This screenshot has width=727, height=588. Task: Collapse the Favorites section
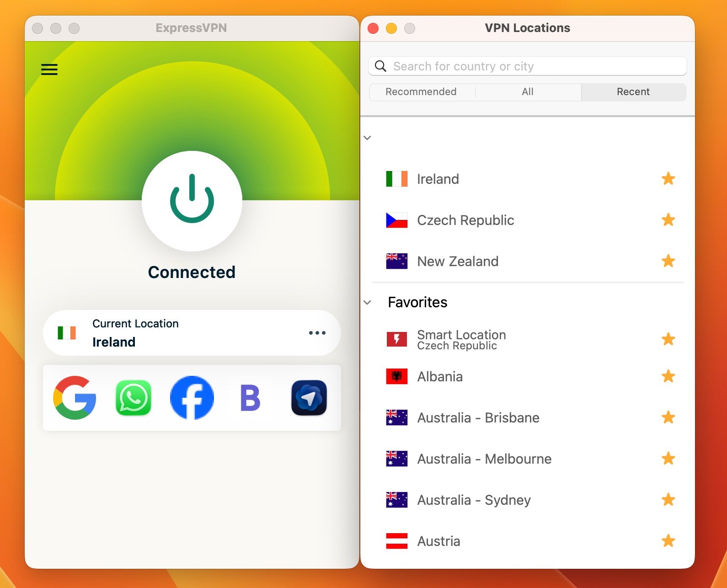367,302
